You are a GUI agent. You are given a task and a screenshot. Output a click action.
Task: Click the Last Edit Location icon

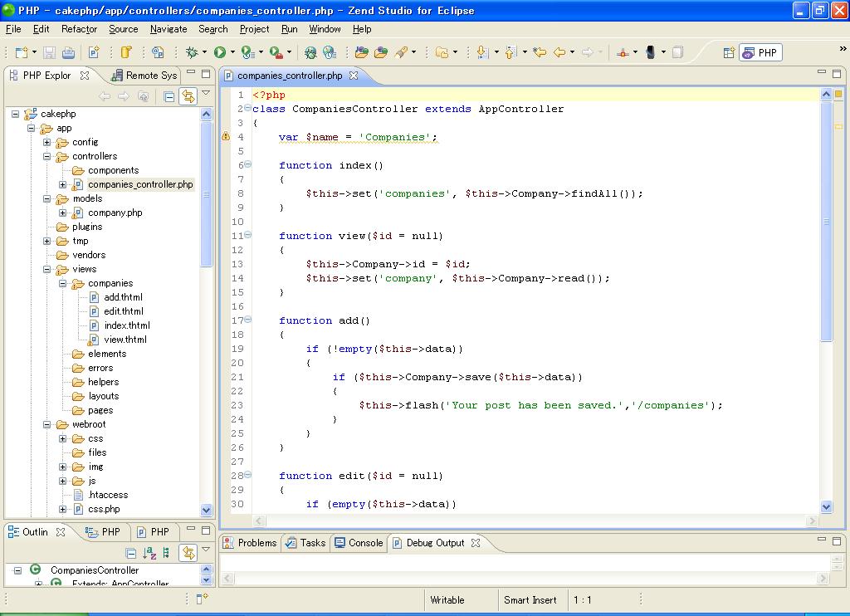pos(540,52)
